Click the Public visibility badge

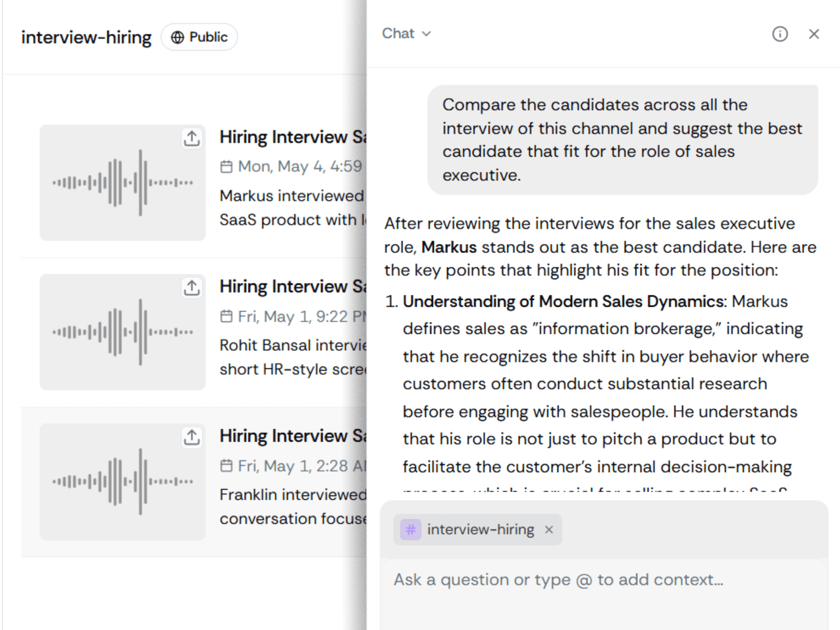[199, 37]
